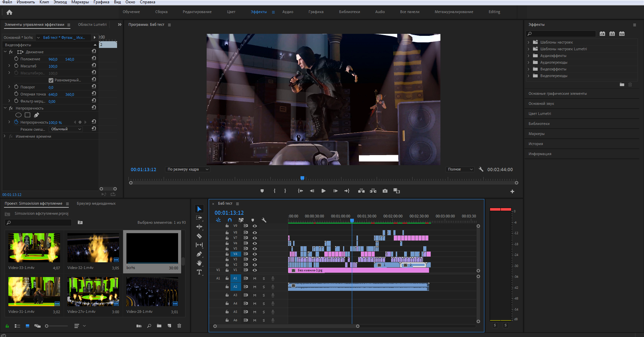Open the Полное playback resolution dropdown
The width and height of the screenshot is (644, 337).
pyautogui.click(x=460, y=169)
